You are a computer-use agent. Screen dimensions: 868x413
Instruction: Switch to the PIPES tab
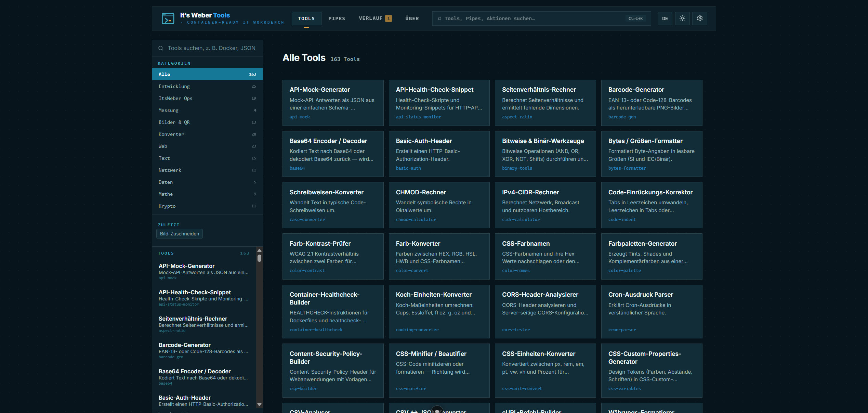point(337,18)
